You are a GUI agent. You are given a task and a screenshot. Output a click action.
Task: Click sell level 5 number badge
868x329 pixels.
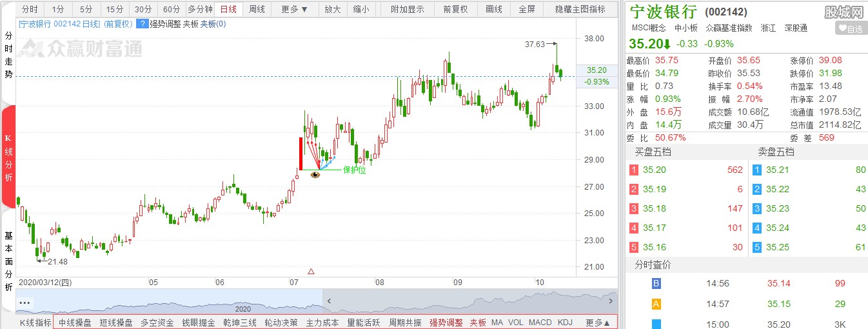coord(757,247)
